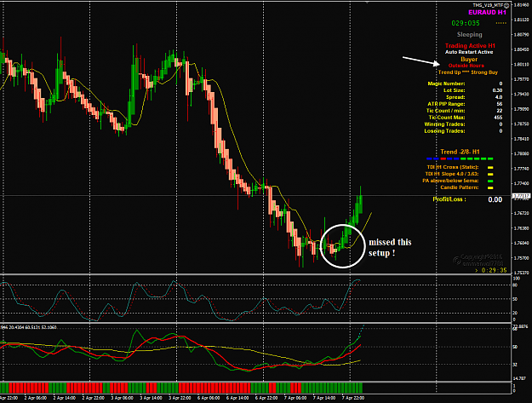Click the yellow indicator beside TDI H1 Slope

pyautogui.click(x=490, y=174)
